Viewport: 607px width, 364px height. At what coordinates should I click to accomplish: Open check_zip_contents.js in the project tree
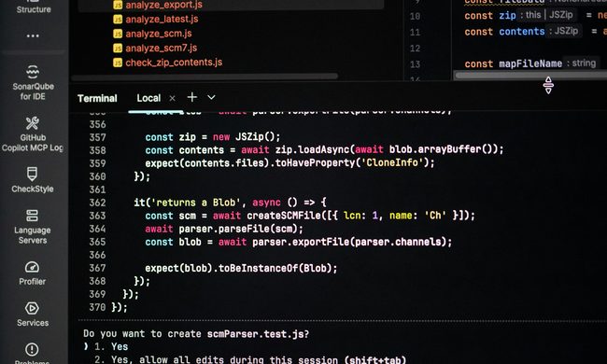(174, 63)
